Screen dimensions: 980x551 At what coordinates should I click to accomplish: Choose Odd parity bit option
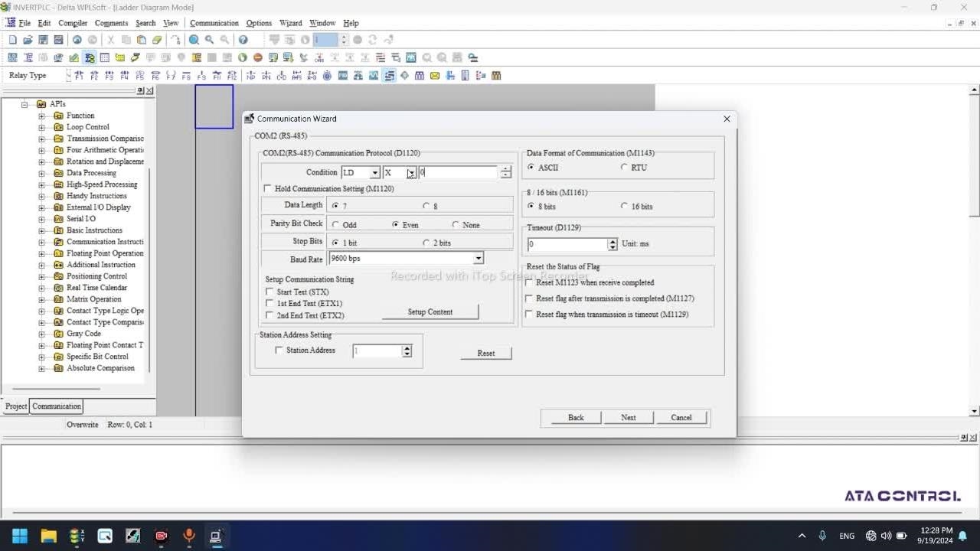click(x=335, y=225)
